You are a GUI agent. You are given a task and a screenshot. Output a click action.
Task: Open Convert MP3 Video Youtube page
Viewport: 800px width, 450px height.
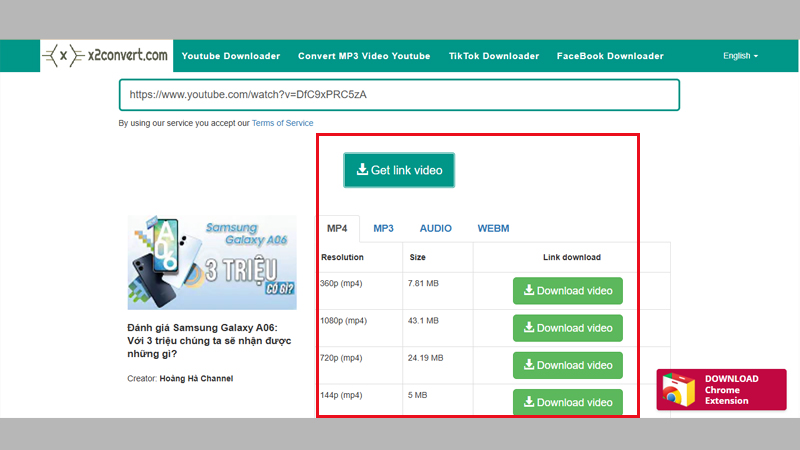[x=364, y=56]
